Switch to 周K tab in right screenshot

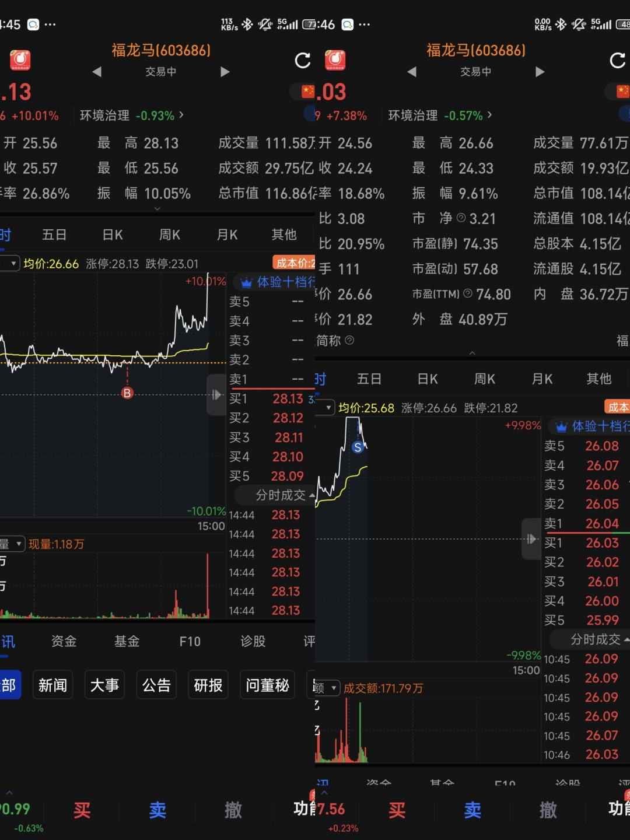tap(485, 379)
